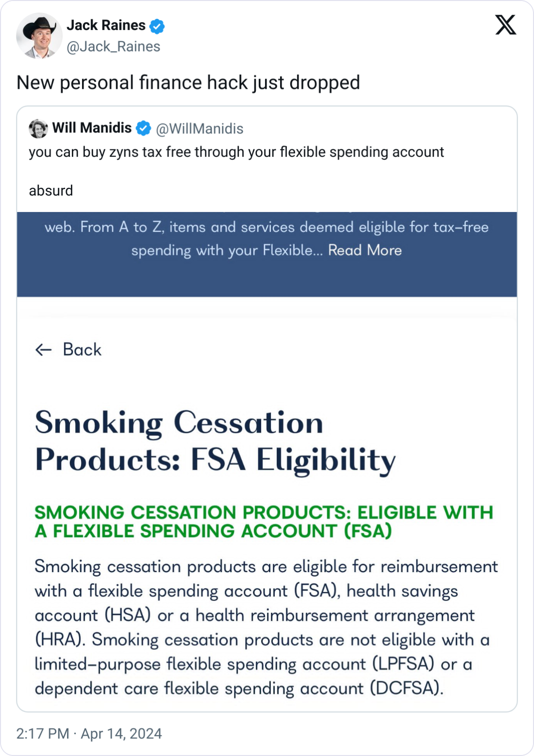Click the 'Smoking Cessation Products: FSA Eligibility' heading

point(215,441)
